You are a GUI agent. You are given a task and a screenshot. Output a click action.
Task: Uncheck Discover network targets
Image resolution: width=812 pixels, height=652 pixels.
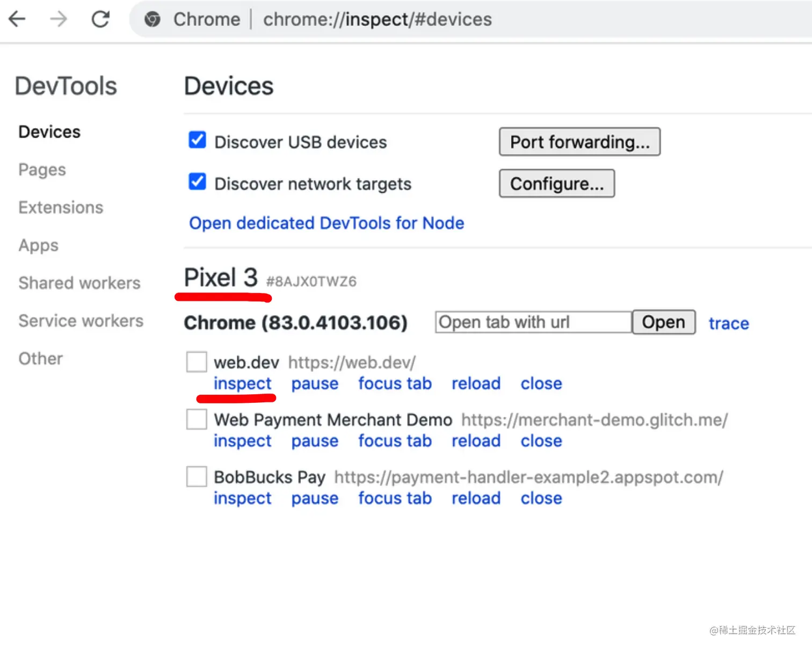[x=197, y=182]
